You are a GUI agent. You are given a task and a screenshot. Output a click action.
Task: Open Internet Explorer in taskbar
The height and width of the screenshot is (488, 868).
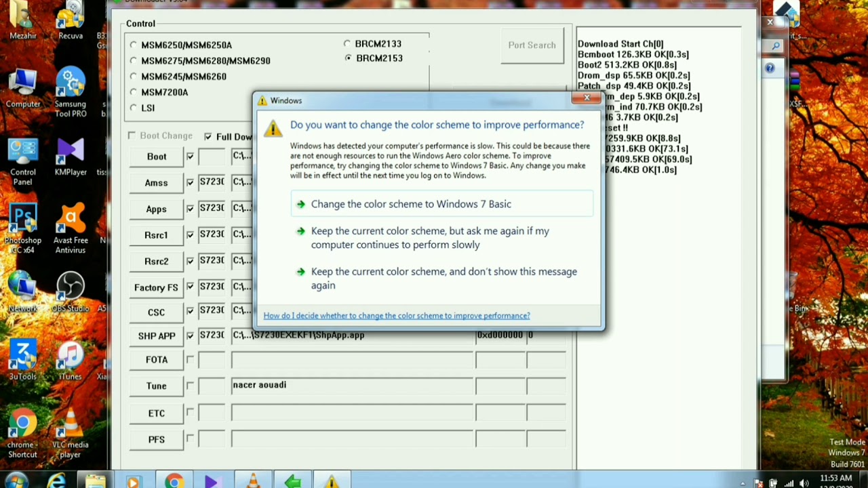pos(56,481)
